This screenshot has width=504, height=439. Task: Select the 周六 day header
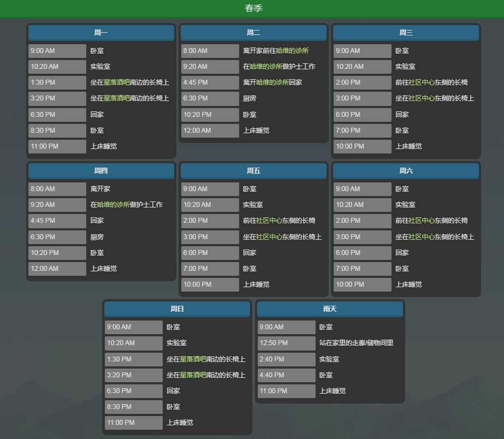pyautogui.click(x=406, y=171)
